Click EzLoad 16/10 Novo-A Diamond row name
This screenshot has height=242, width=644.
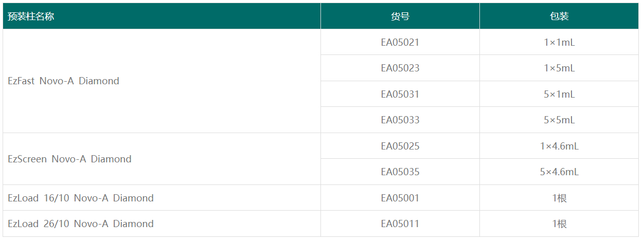tap(81, 198)
